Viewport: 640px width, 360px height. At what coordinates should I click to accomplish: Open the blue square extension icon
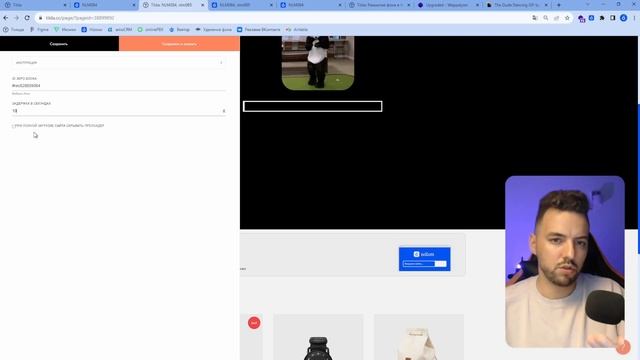point(591,18)
